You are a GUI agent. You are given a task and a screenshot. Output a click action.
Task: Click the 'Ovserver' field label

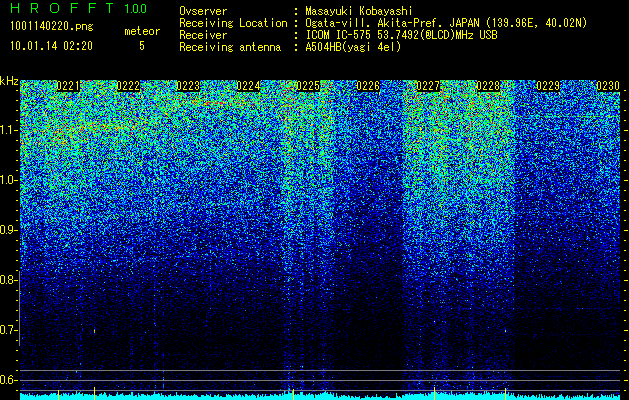pos(203,11)
